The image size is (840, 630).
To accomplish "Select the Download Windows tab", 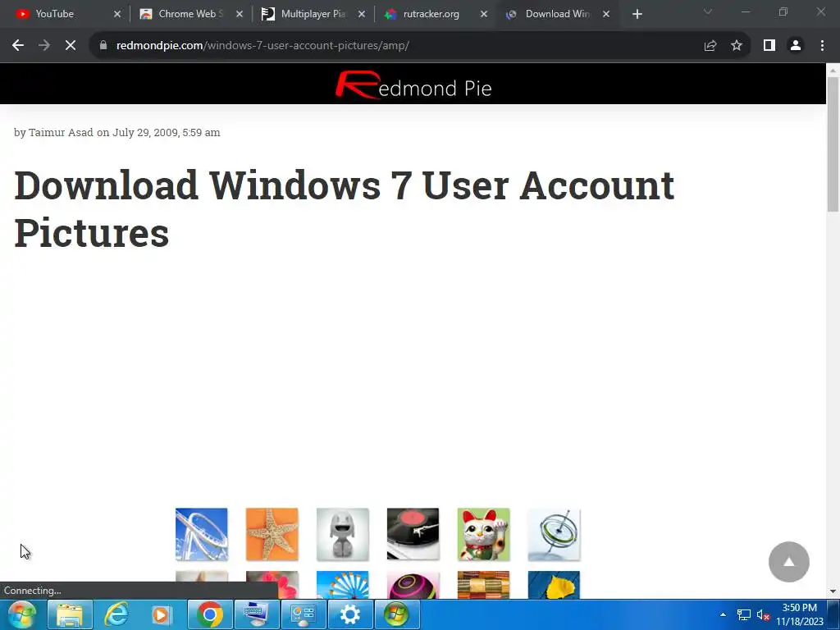I will pos(557,14).
